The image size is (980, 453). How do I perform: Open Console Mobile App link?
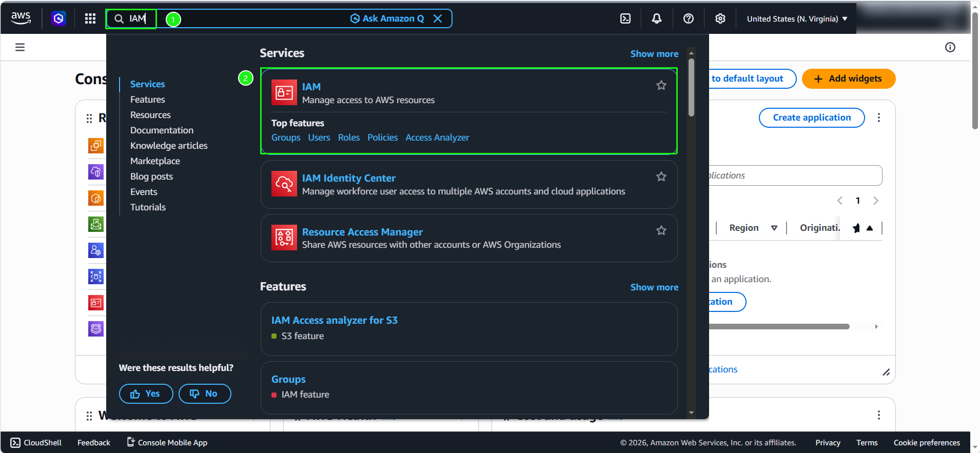pos(167,442)
